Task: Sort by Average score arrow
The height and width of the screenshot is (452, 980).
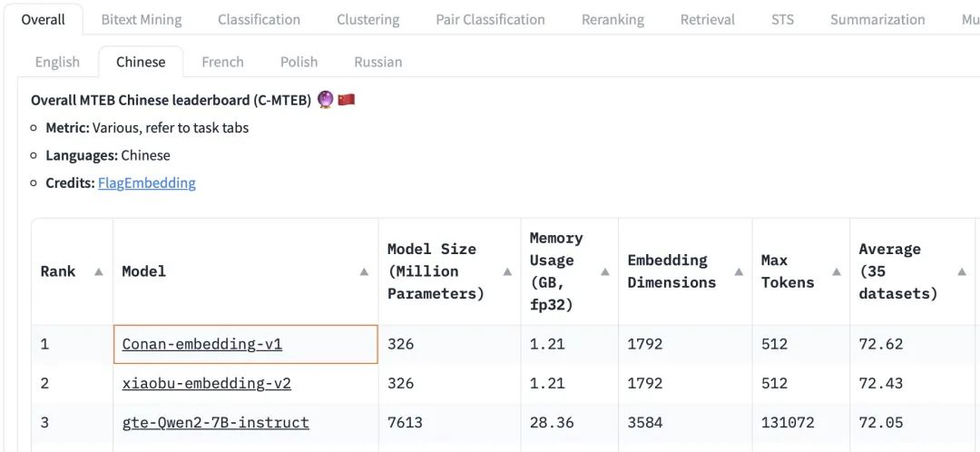Action: coord(962,271)
